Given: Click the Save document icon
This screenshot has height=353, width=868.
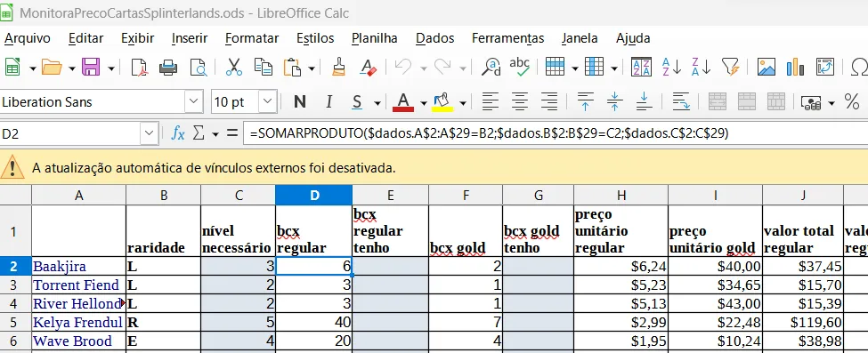Looking at the screenshot, I should [x=91, y=67].
